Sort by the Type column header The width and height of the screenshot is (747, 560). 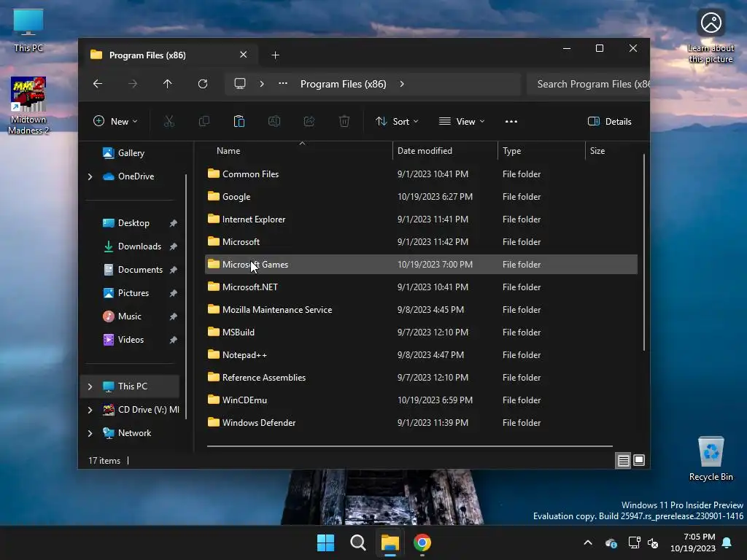[541, 151]
